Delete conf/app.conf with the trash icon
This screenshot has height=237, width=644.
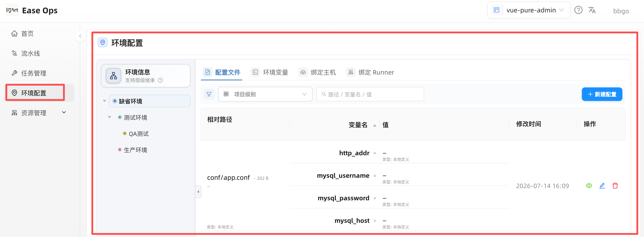pos(615,185)
